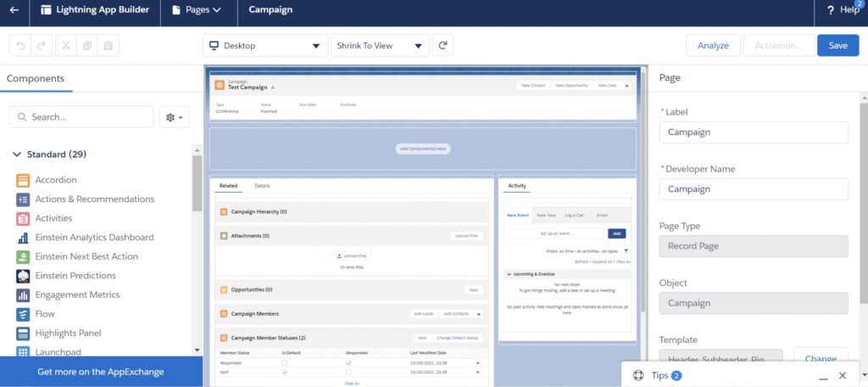868x387 pixels.
Task: Click the Undo icon in toolbar
Action: [x=20, y=46]
